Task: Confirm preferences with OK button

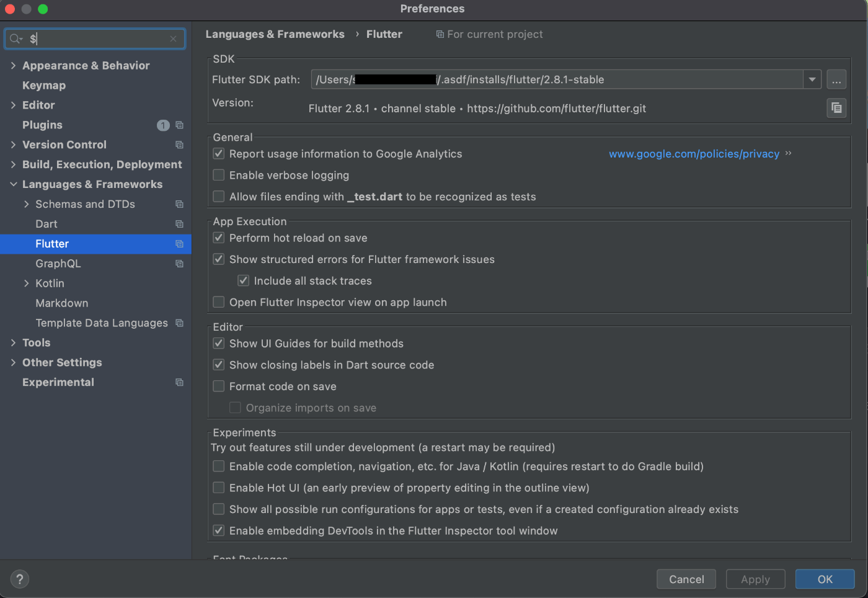Action: tap(825, 579)
